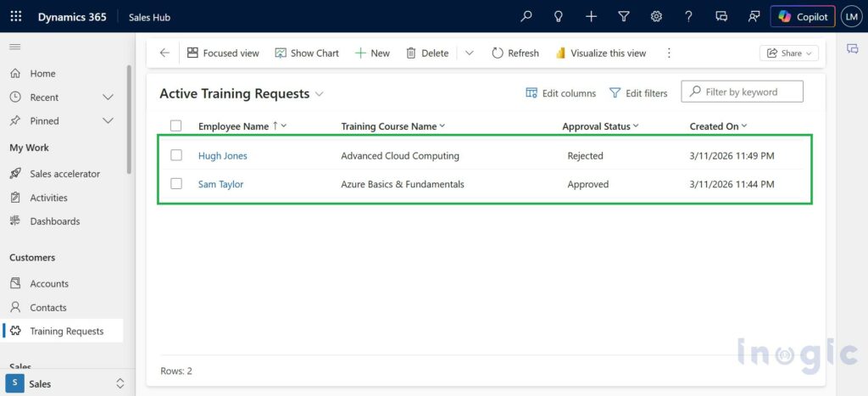
Task: Check the Hugh Jones row checkbox
Action: point(176,156)
